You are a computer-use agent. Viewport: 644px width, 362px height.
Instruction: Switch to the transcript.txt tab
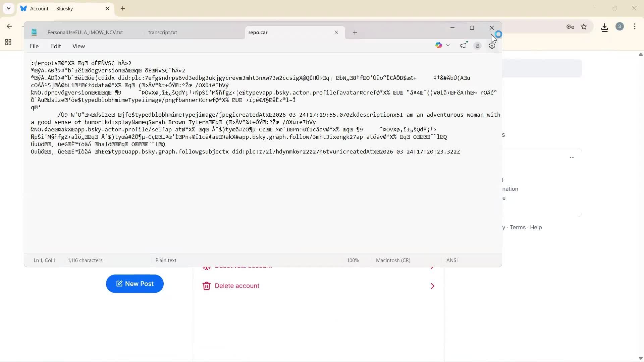pyautogui.click(x=162, y=33)
